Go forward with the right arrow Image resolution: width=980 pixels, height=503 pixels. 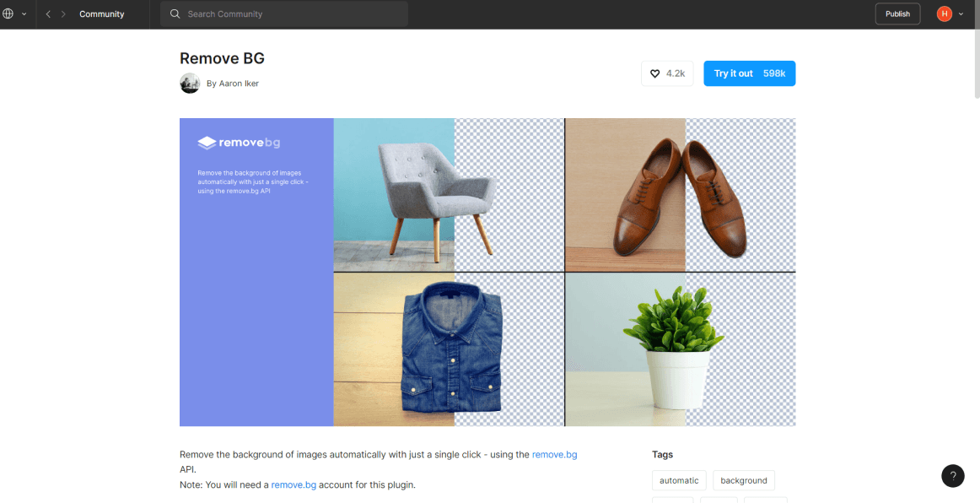[x=63, y=14]
